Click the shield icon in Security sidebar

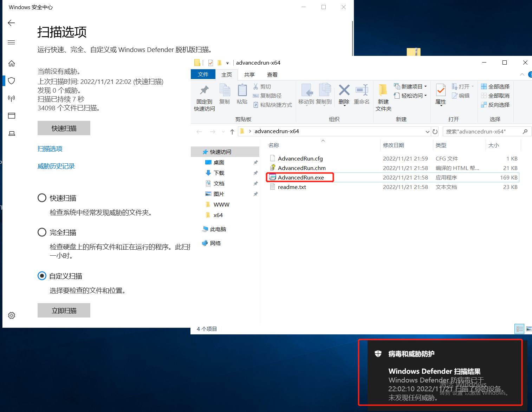pos(11,81)
